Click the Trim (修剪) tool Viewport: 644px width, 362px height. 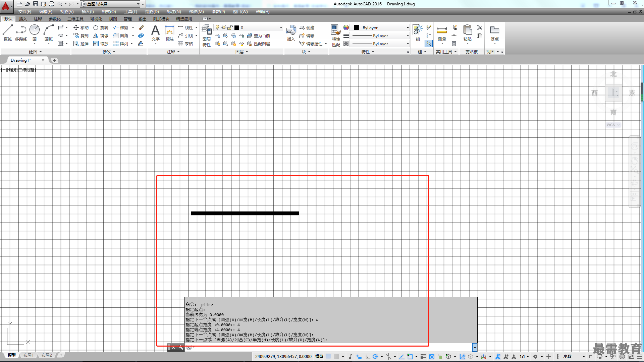tap(121, 27)
